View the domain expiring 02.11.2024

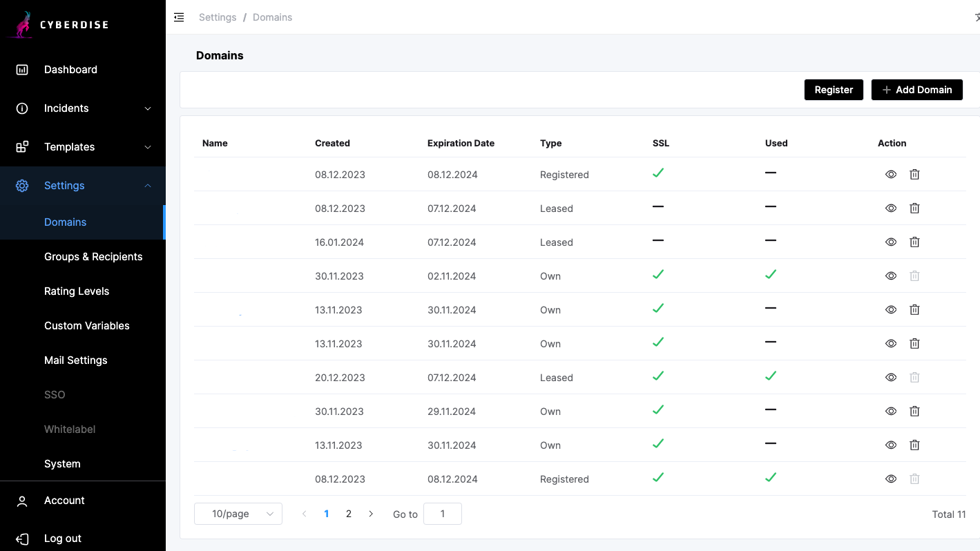coord(891,276)
